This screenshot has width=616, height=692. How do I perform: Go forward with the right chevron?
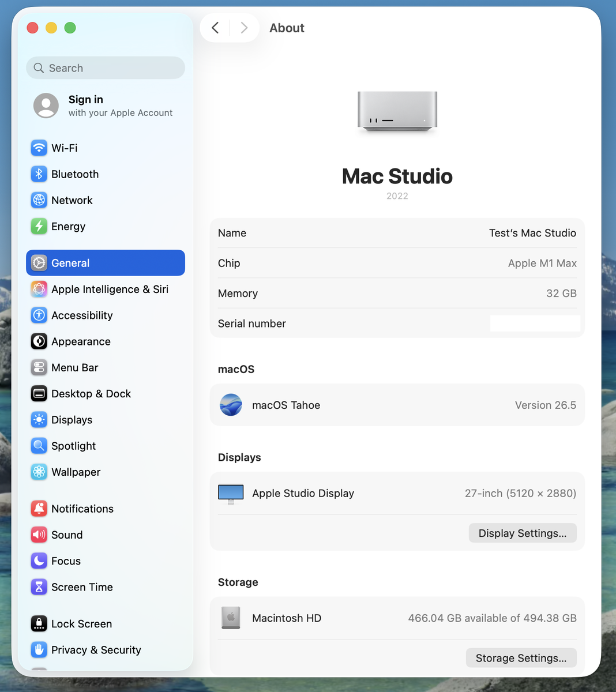point(244,28)
